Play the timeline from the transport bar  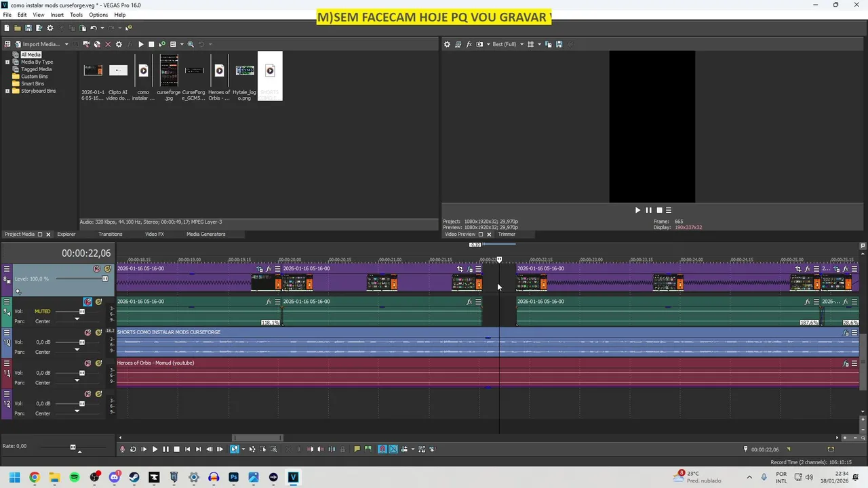pos(155,449)
